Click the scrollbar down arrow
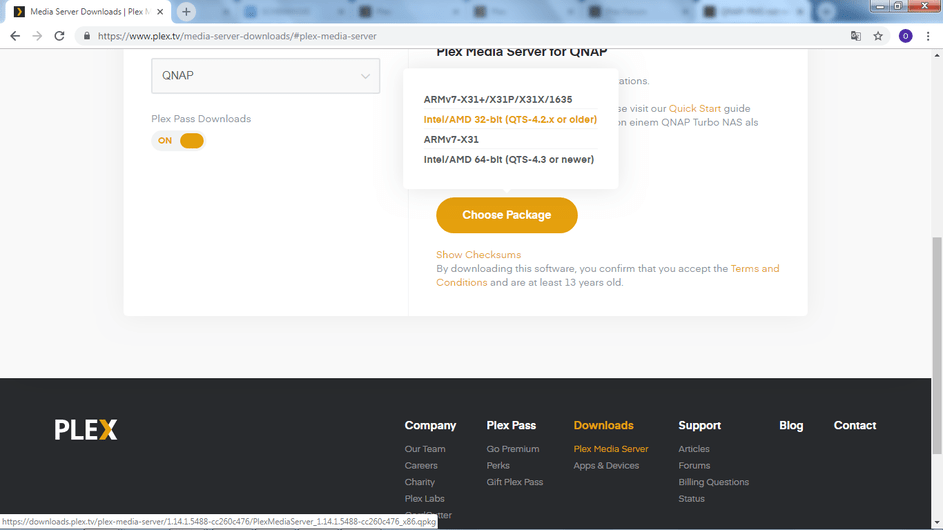 click(937, 523)
